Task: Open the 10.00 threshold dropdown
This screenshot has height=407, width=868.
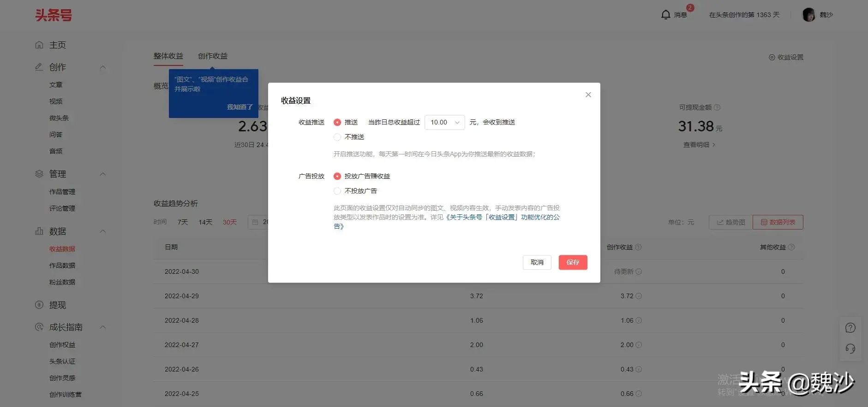Action: (444, 122)
